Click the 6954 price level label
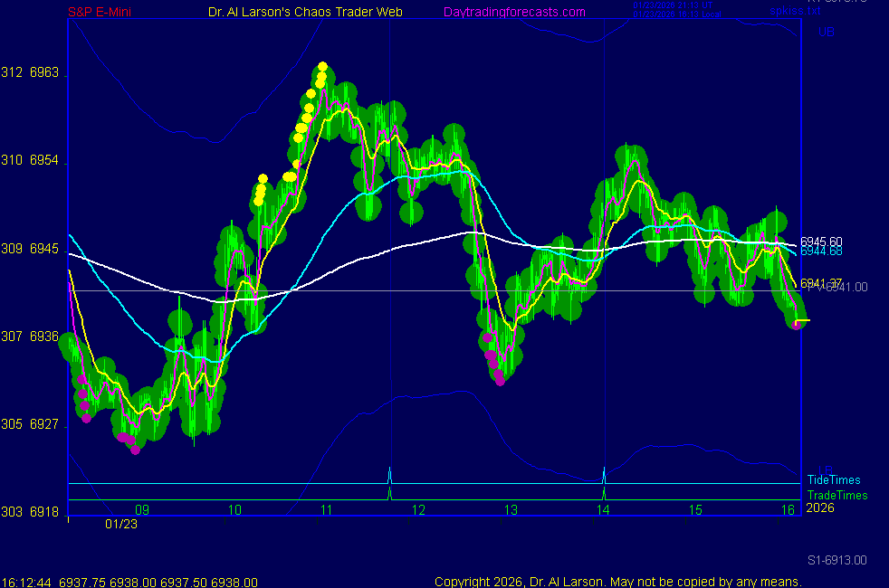Image resolution: width=889 pixels, height=588 pixels. click(x=43, y=161)
